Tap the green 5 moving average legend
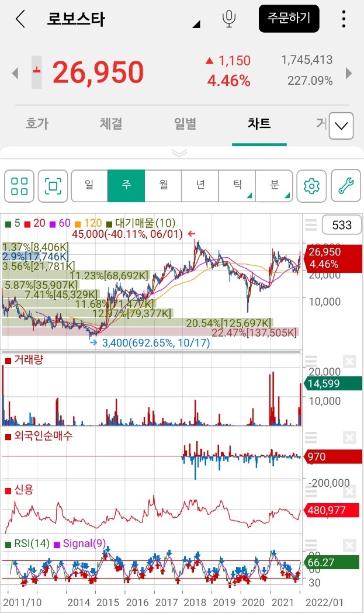This screenshot has height=613, width=364. click(12, 223)
